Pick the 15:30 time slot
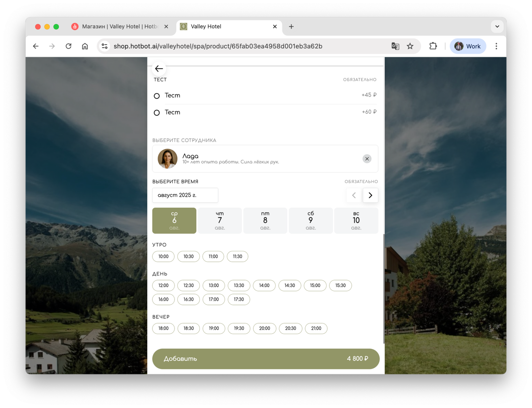The width and height of the screenshot is (532, 408). (x=340, y=286)
